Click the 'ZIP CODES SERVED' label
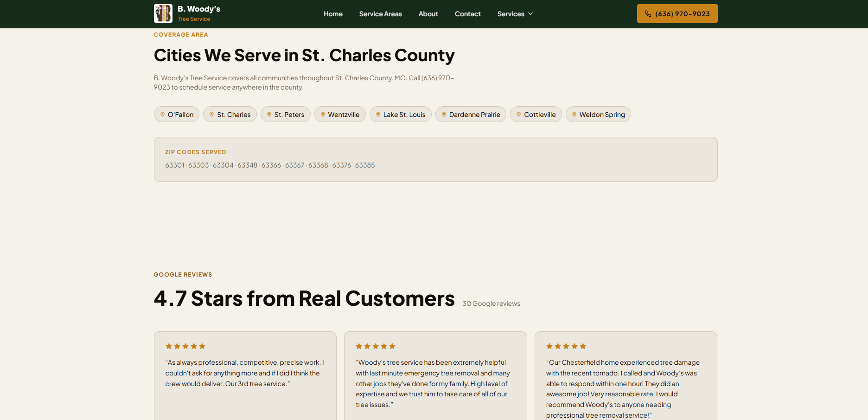 196,152
